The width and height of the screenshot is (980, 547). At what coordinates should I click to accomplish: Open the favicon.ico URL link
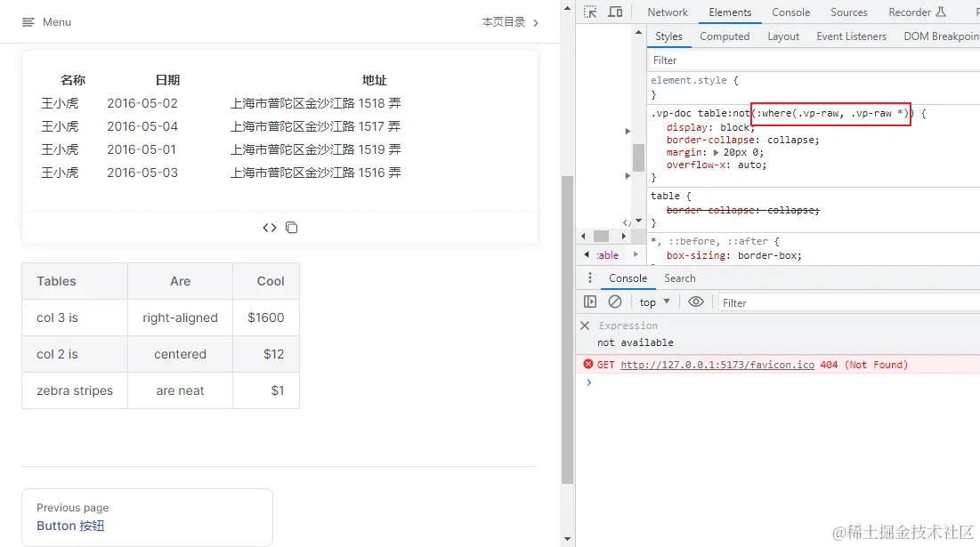[717, 365]
